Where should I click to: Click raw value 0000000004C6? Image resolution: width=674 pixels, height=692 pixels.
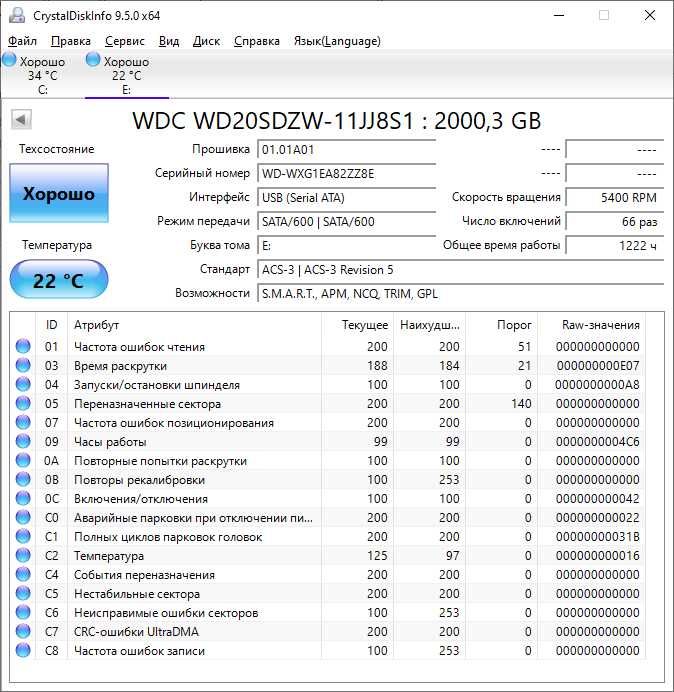click(597, 441)
